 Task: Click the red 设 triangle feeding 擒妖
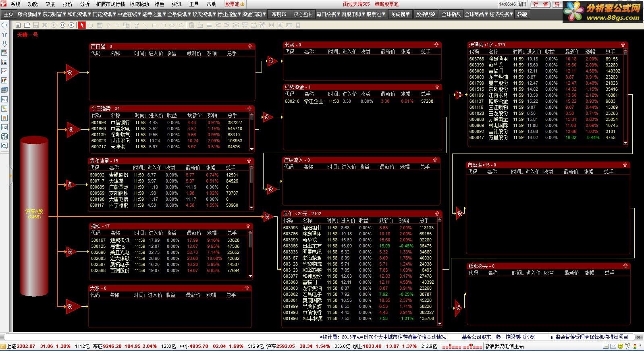click(71, 251)
